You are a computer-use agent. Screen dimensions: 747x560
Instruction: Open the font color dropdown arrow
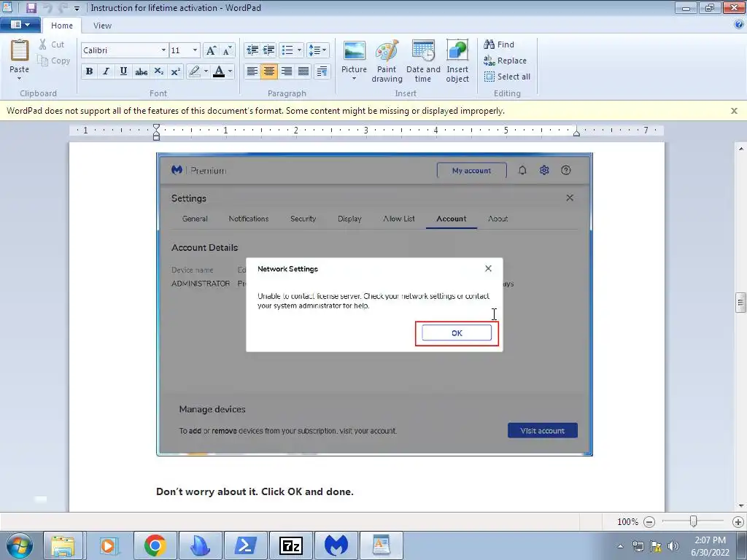[x=230, y=71]
